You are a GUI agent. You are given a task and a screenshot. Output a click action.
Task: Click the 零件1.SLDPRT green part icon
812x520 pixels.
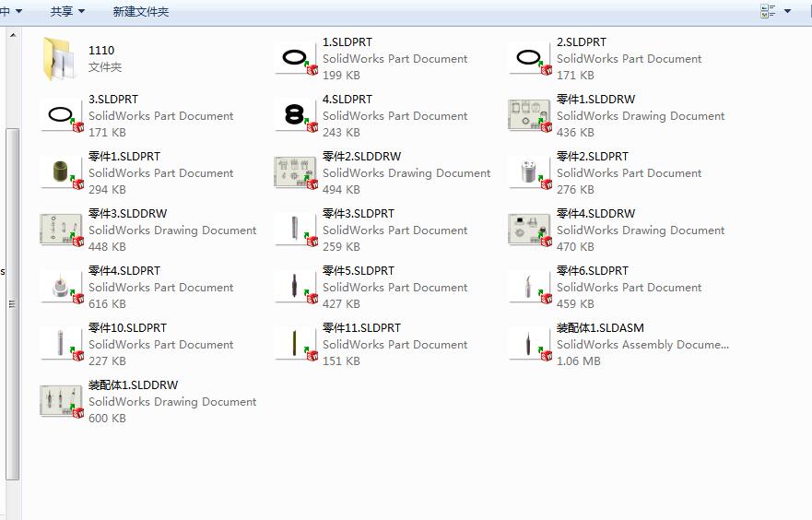click(62, 172)
